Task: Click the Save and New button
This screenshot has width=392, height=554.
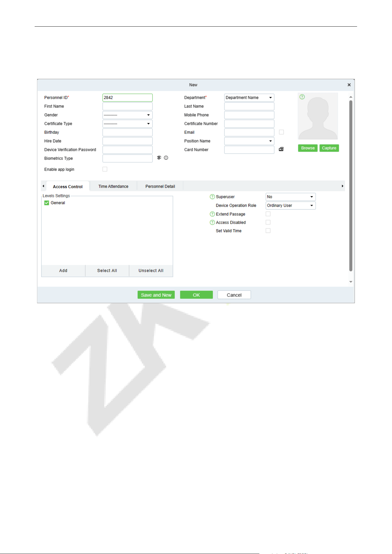Action: click(x=156, y=295)
